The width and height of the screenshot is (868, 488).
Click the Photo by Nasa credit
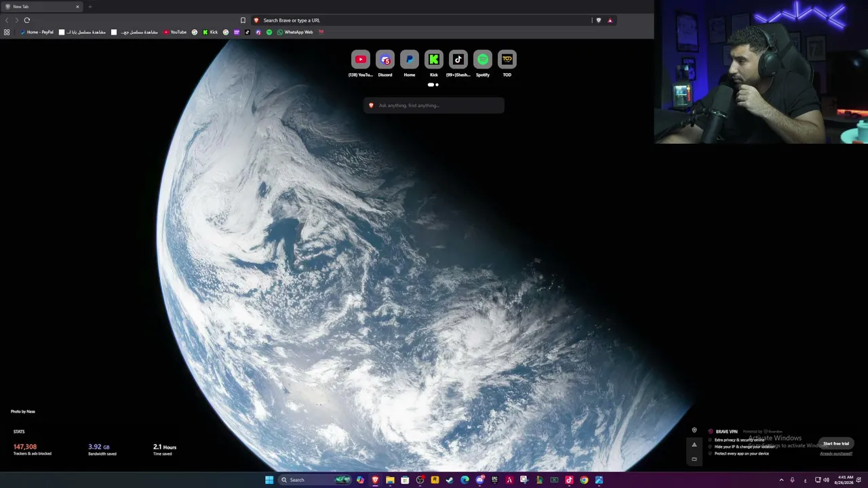click(x=23, y=411)
